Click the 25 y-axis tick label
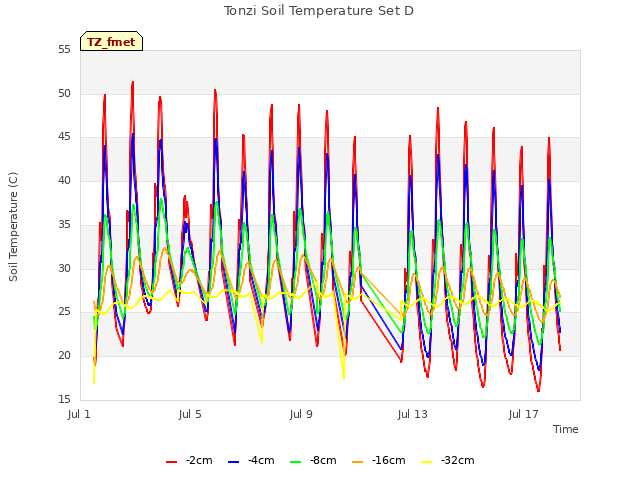 tap(64, 312)
